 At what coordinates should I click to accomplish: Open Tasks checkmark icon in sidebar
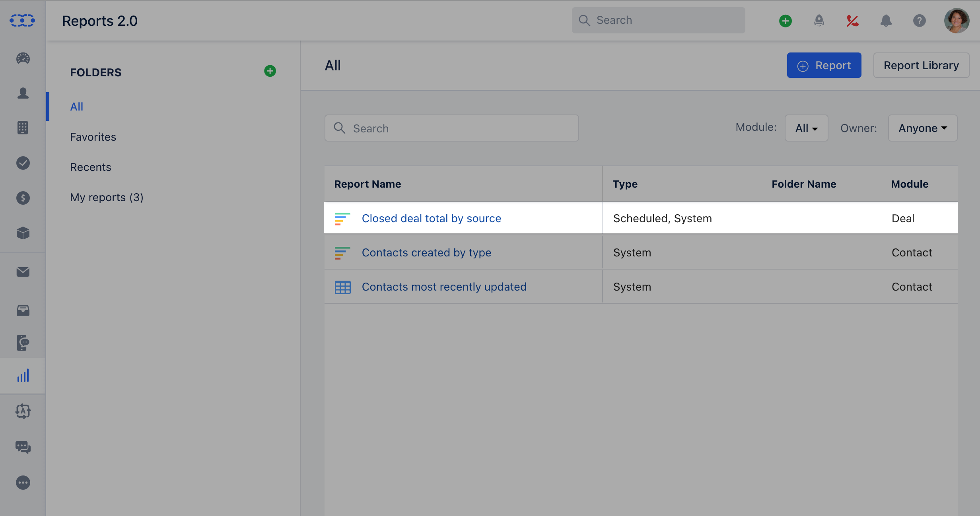pos(23,163)
